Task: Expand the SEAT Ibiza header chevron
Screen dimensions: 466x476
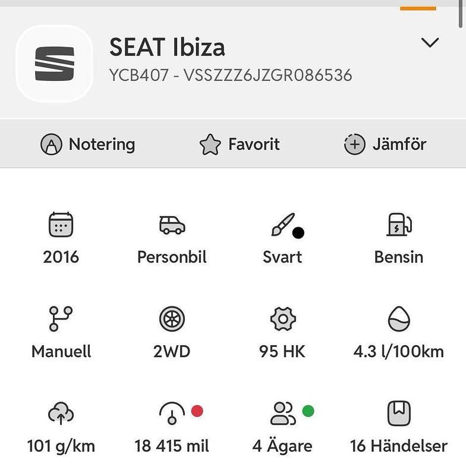Action: coord(430,42)
